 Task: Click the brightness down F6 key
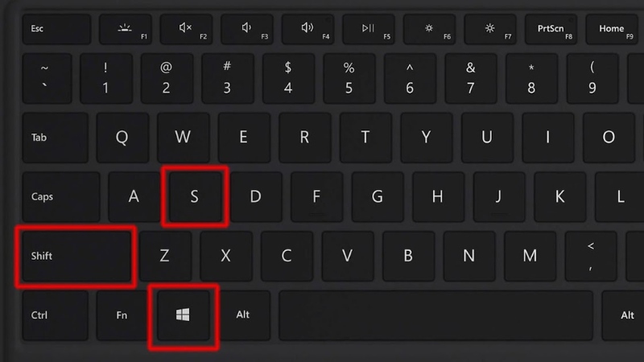click(x=429, y=29)
